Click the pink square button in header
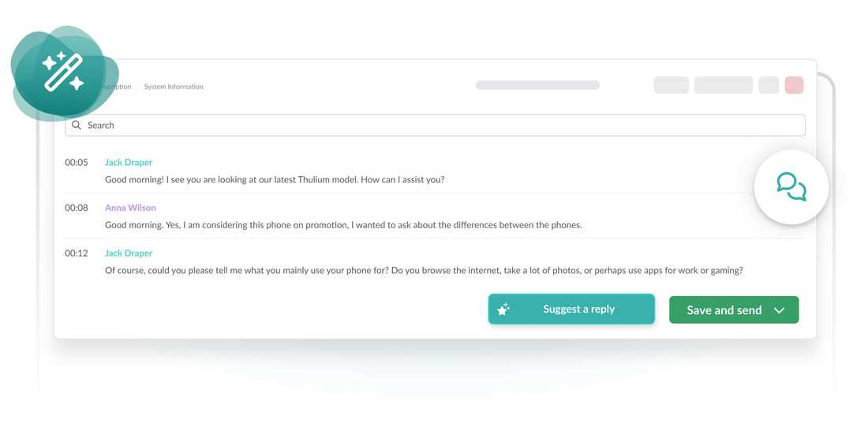This screenshot has width=868, height=424. click(x=794, y=85)
